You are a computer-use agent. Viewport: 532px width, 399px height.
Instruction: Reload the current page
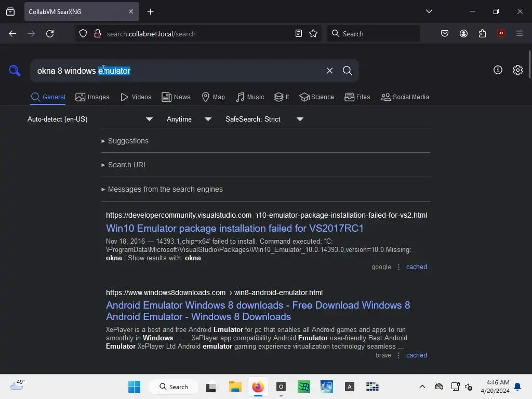click(x=50, y=34)
